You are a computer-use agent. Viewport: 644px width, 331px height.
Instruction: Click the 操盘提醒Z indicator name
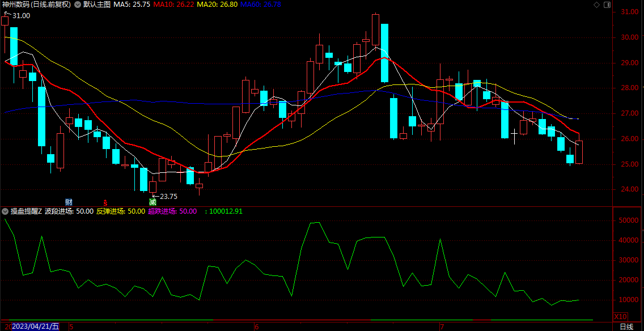[x=27, y=211]
